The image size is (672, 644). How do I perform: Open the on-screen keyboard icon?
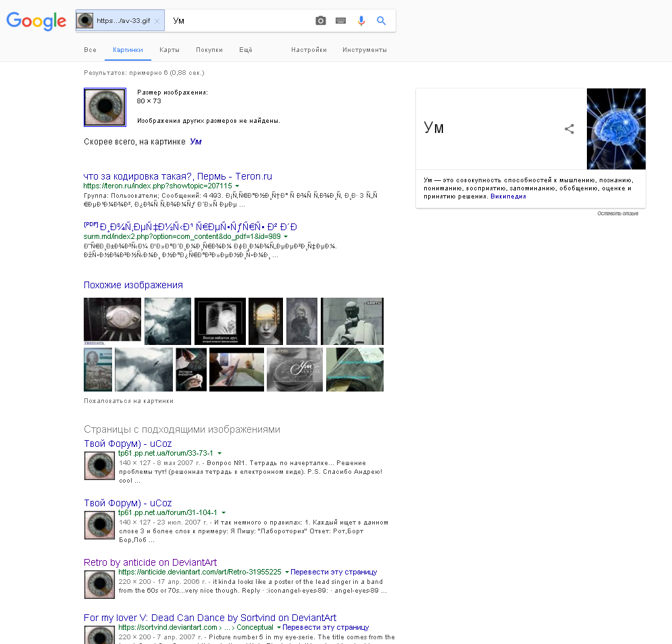341,21
